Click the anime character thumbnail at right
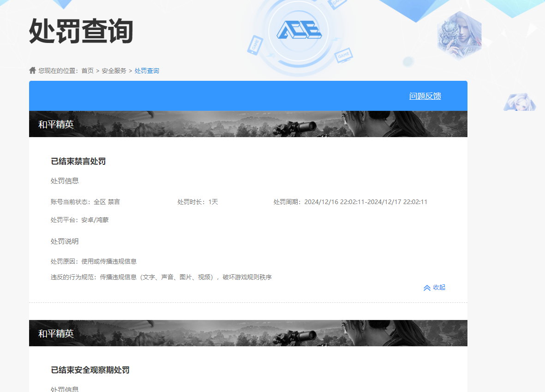 coord(520,102)
